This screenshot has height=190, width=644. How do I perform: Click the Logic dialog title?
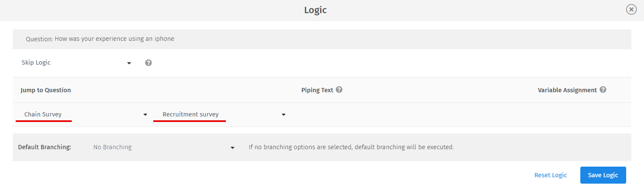[x=315, y=10]
